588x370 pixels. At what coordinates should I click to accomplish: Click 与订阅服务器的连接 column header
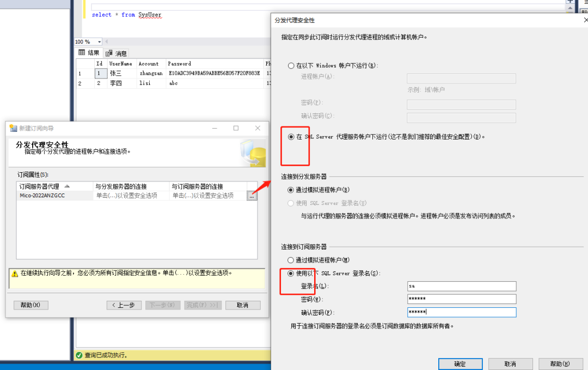coord(208,186)
